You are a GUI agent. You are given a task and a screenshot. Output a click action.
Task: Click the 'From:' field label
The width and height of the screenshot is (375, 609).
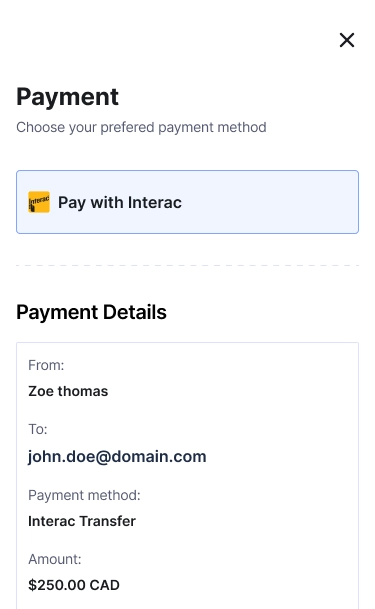point(46,365)
